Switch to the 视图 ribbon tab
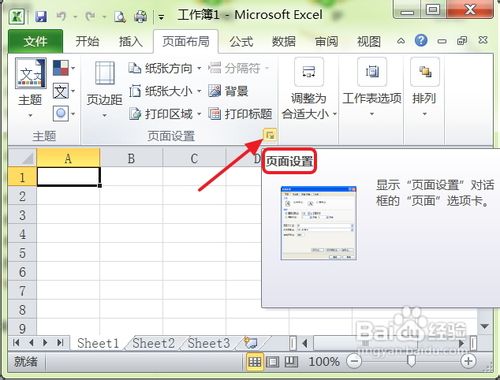 click(369, 41)
